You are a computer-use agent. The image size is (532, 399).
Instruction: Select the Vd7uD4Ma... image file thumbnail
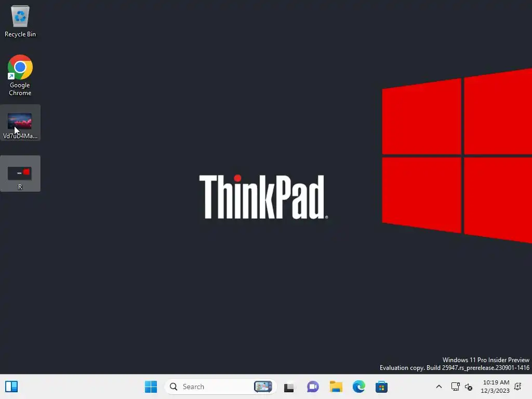(x=20, y=121)
